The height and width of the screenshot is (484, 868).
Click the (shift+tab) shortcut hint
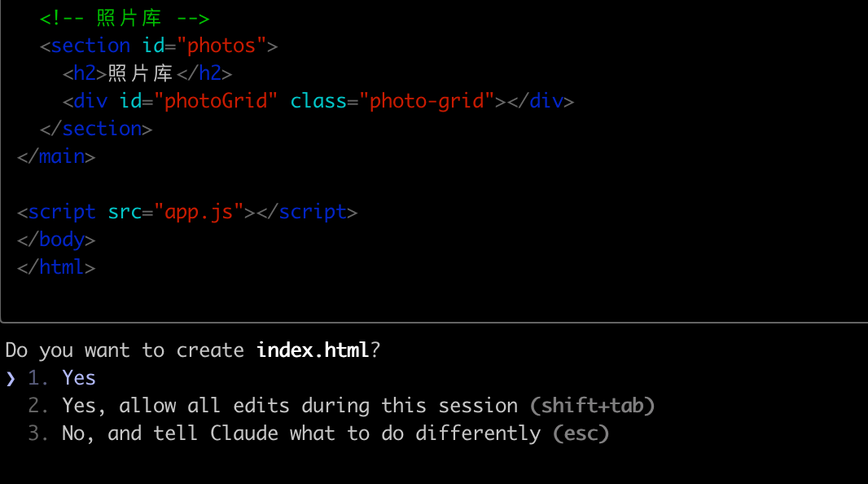click(592, 406)
